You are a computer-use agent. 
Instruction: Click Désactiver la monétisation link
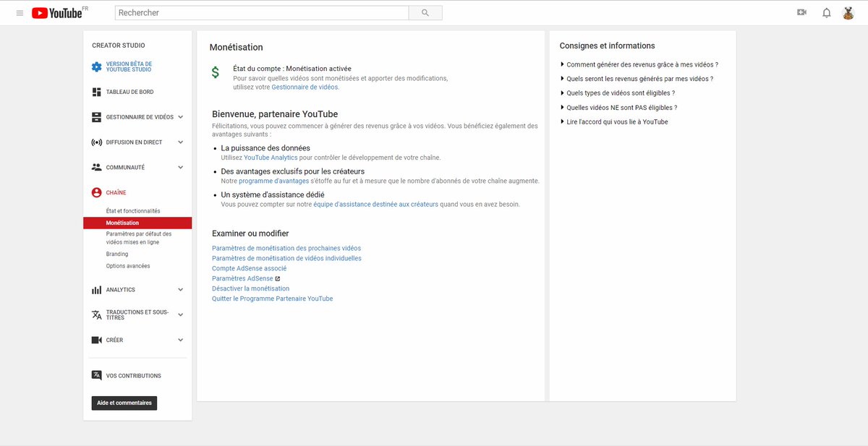point(250,288)
